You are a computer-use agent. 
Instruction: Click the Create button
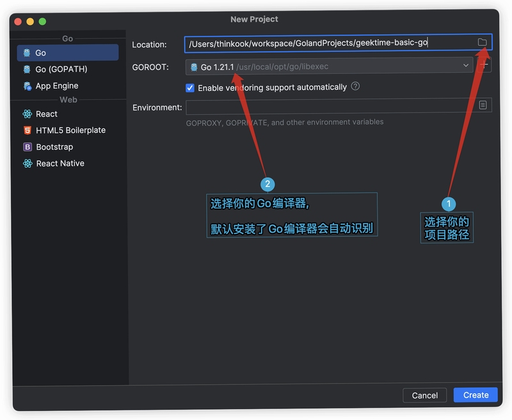coord(476,395)
